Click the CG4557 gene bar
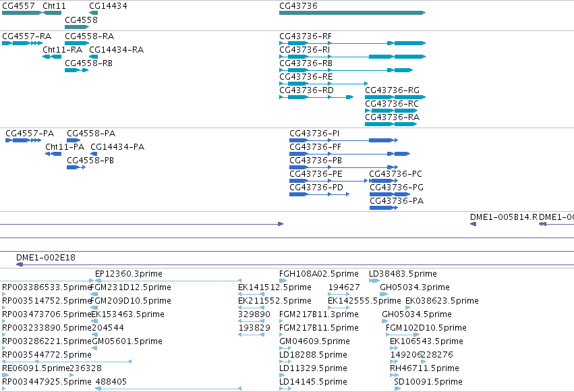574x392 pixels. click(22, 13)
